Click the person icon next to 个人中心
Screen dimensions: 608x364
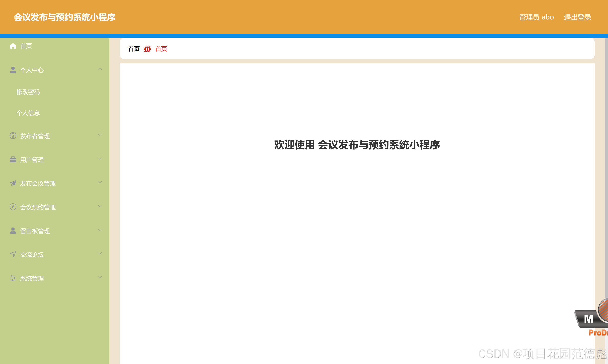(x=13, y=70)
